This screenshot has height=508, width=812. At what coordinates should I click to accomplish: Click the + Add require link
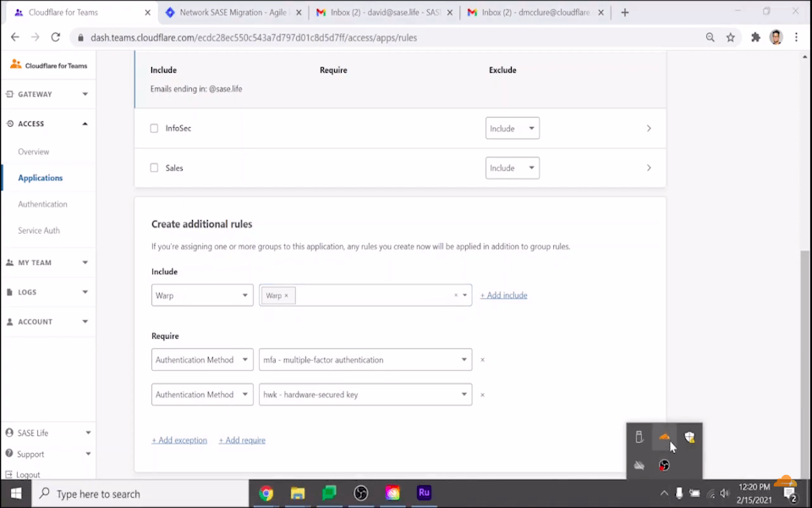click(242, 440)
